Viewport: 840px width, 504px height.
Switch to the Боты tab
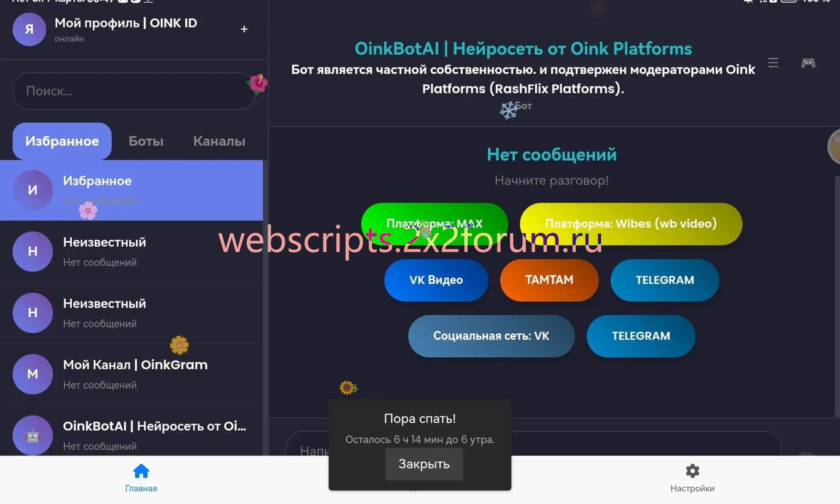tap(146, 141)
